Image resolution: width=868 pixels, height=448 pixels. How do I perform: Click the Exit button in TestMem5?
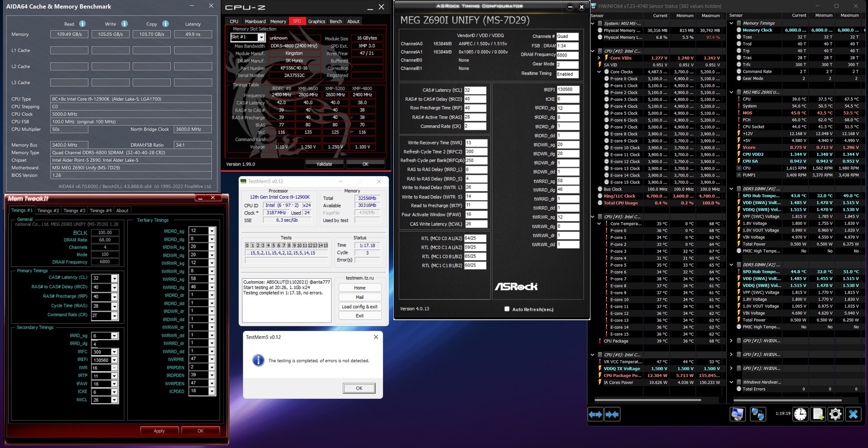point(360,316)
